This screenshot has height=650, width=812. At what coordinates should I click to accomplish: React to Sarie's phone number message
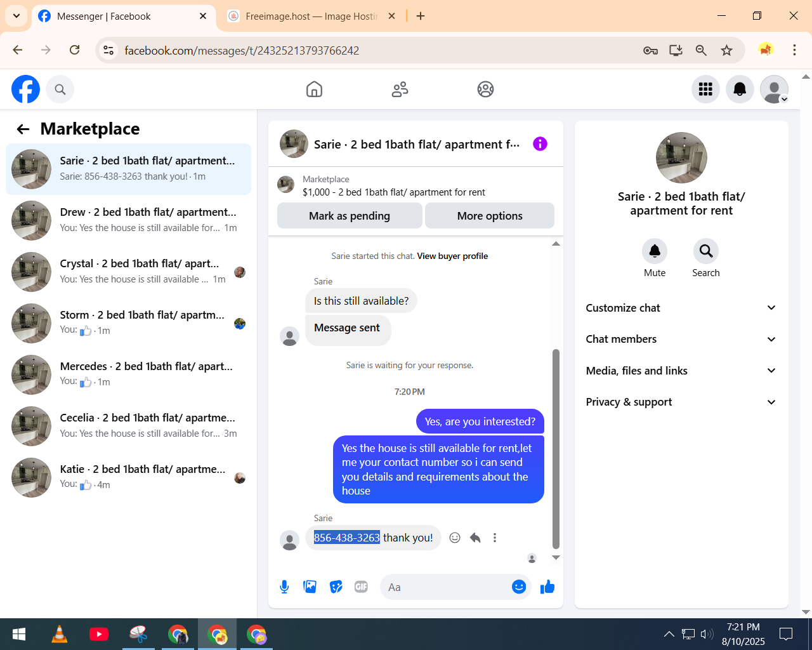click(455, 538)
